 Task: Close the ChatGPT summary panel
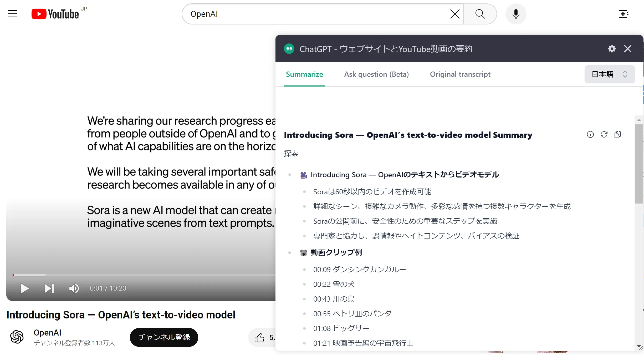click(x=628, y=49)
